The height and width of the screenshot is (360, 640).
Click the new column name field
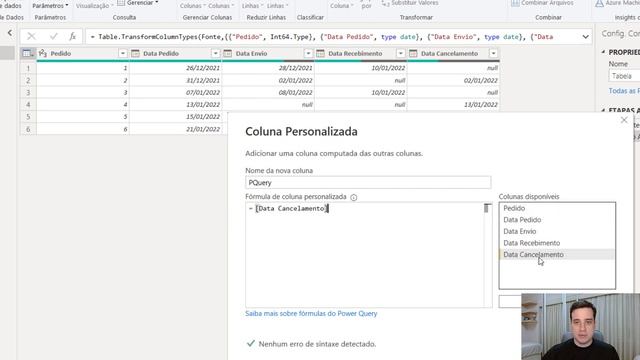368,182
